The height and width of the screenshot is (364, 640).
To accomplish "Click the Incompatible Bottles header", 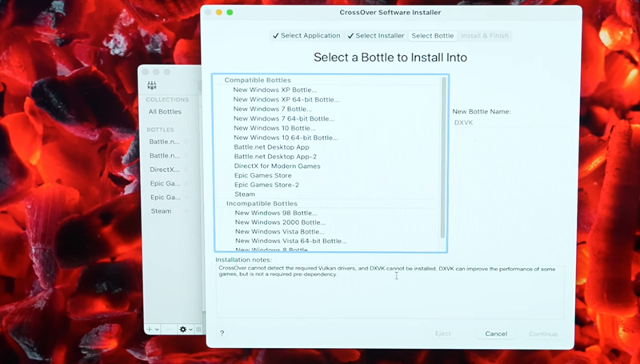I will click(262, 203).
